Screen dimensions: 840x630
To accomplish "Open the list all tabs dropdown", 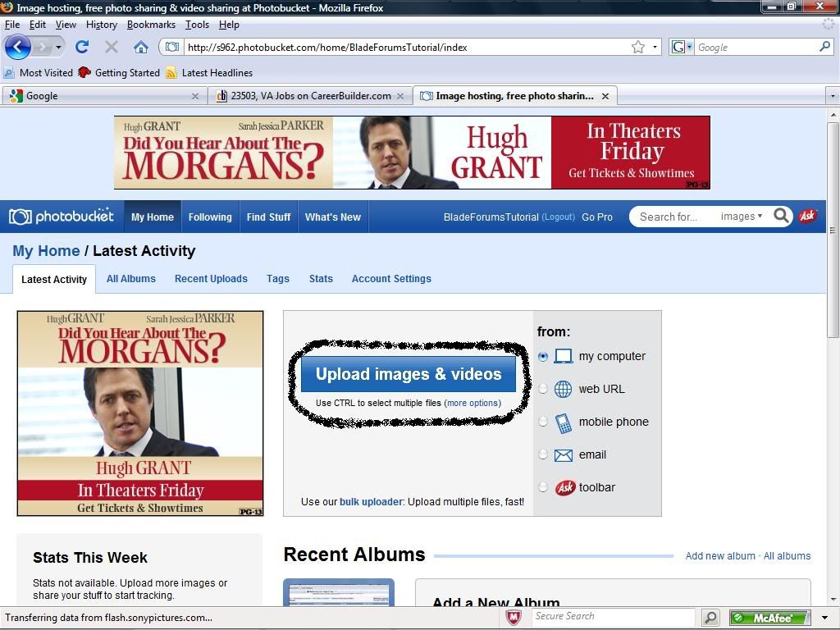I will point(833,97).
